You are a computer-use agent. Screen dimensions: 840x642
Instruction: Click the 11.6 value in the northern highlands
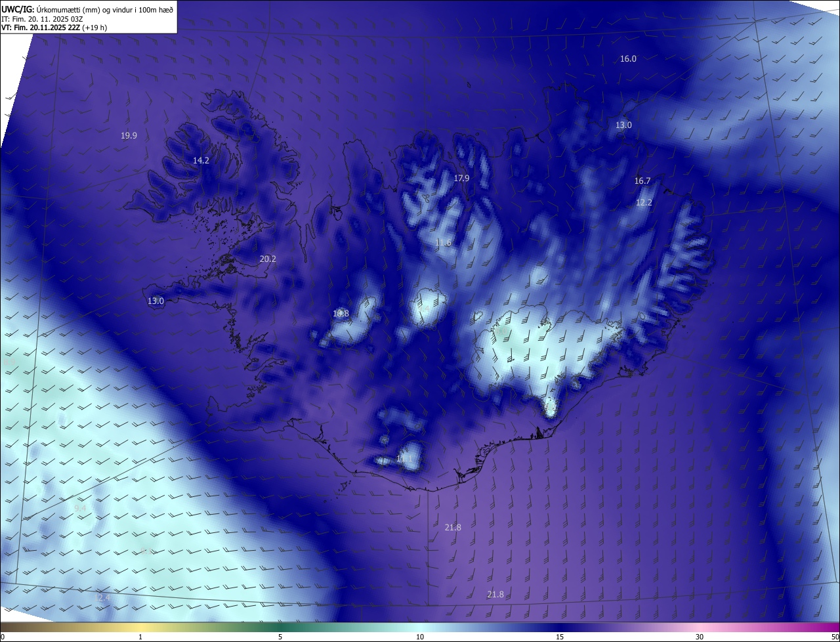[443, 243]
